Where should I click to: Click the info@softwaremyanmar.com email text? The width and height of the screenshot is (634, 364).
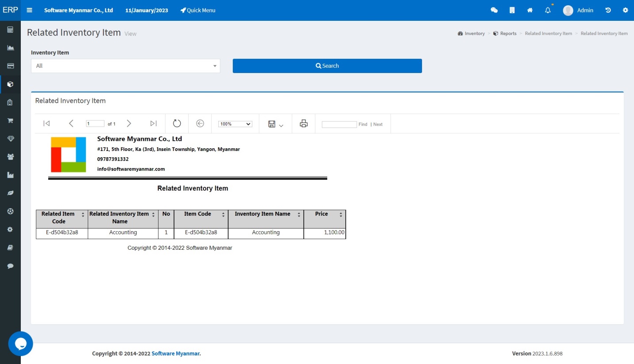point(131,169)
